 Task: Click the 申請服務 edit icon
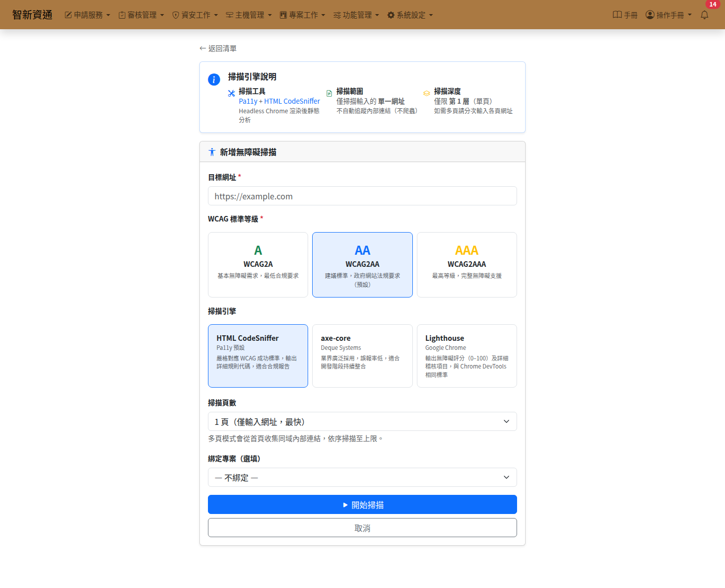pyautogui.click(x=68, y=15)
